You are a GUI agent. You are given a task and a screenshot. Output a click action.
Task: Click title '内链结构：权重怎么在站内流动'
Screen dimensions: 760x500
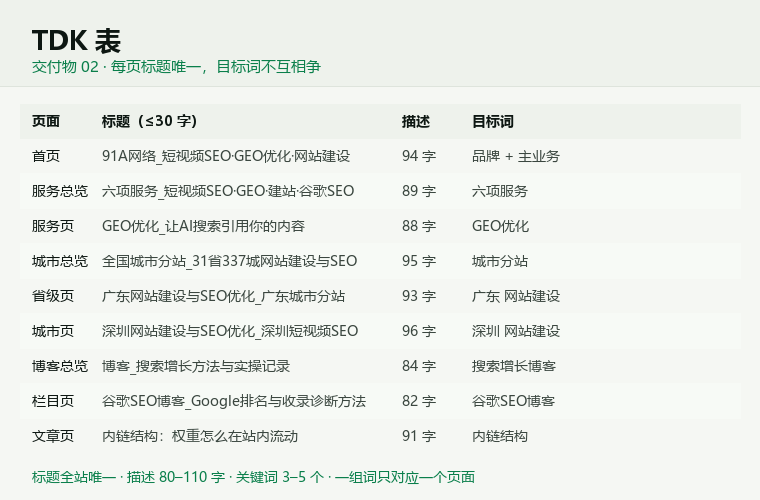coord(200,436)
